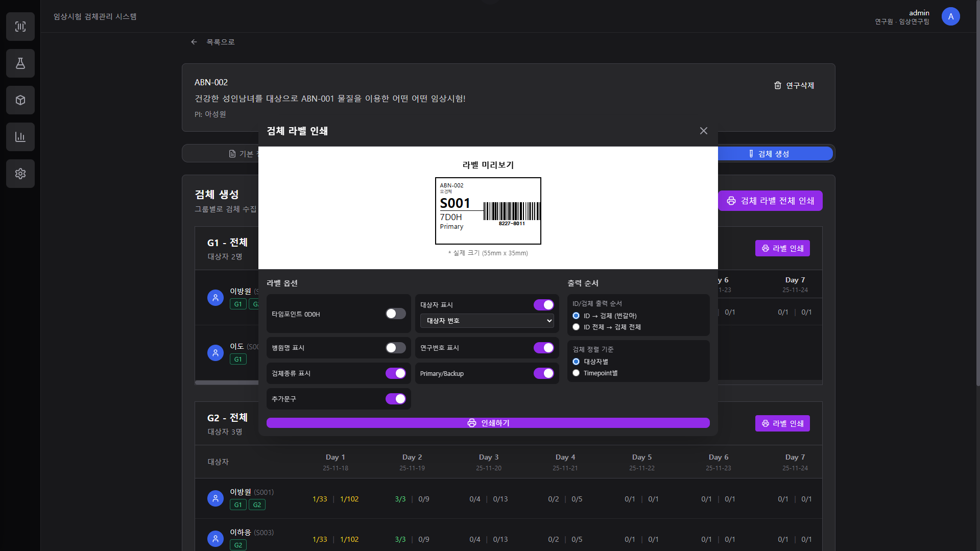This screenshot has height=551, width=980.
Task: Open settings gear in sidebar
Action: 20,174
